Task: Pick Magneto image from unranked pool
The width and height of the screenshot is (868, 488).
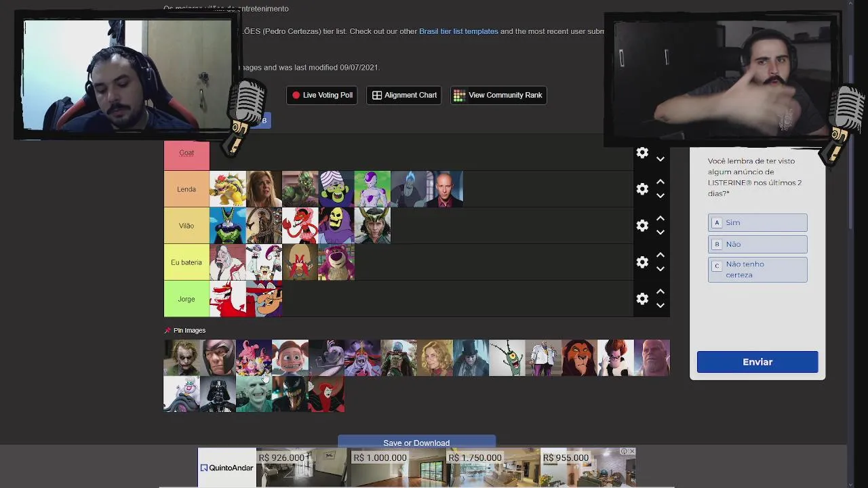Action: click(x=218, y=358)
